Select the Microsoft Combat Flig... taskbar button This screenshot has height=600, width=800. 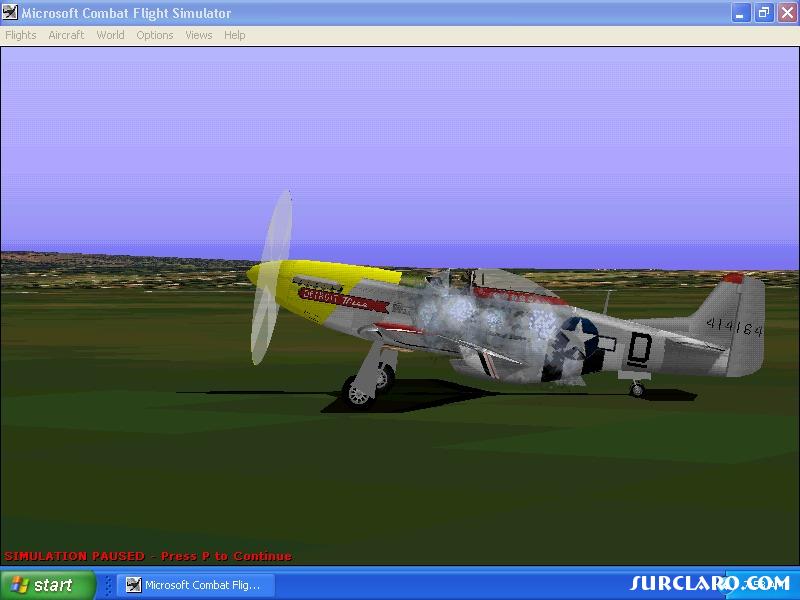(196, 585)
